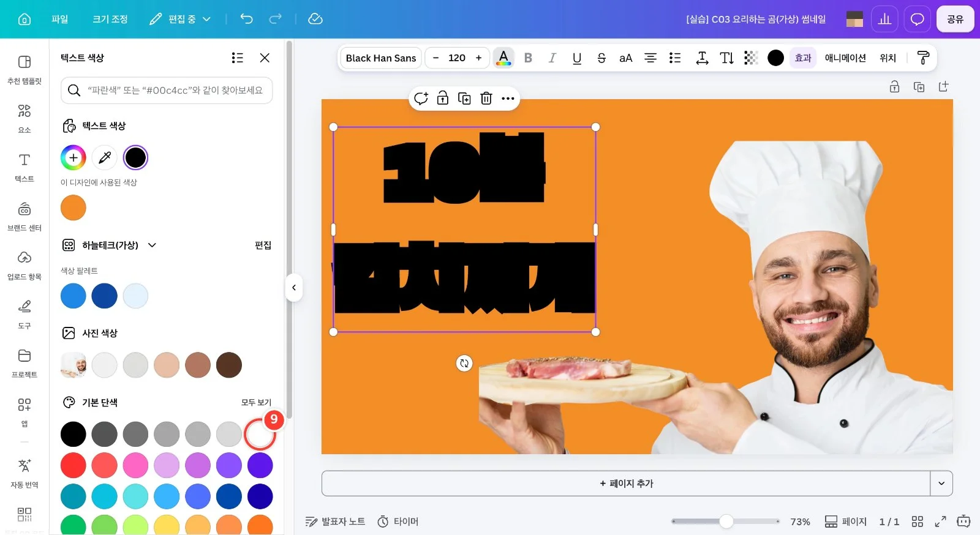The image size is (980, 535).
Task: Open 편집 중 editing mode dropdown
Action: [x=180, y=19]
